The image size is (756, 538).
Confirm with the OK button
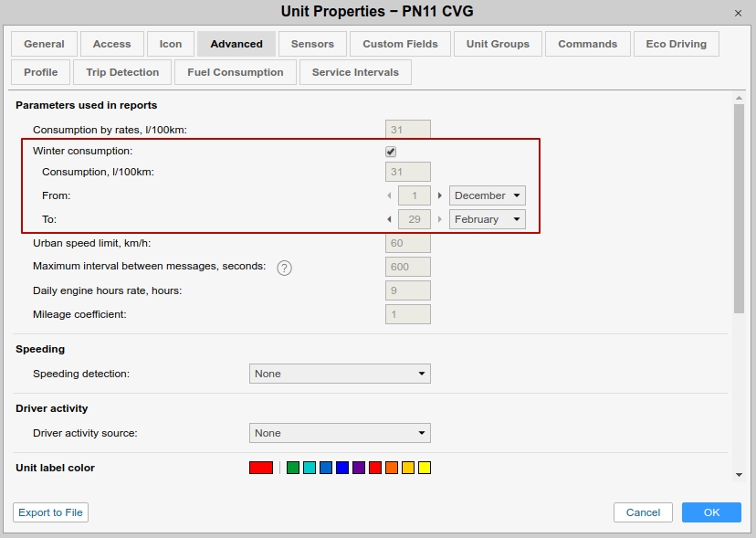pyautogui.click(x=711, y=512)
